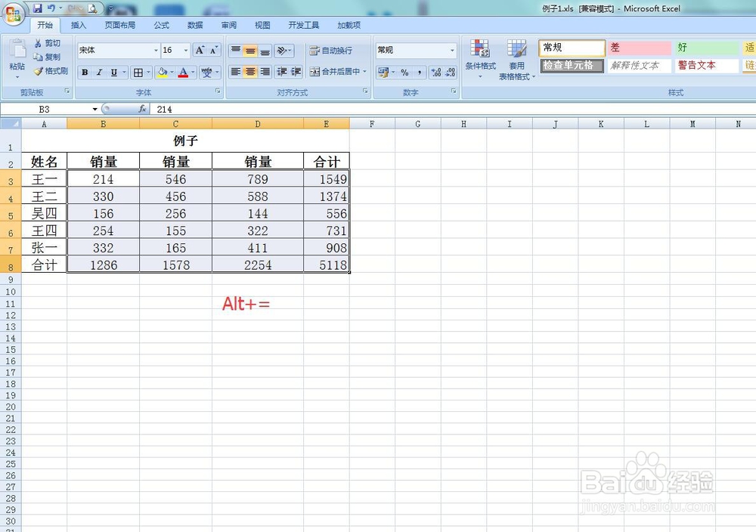
Task: Open the Name Box dropdown arrow
Action: (95, 110)
